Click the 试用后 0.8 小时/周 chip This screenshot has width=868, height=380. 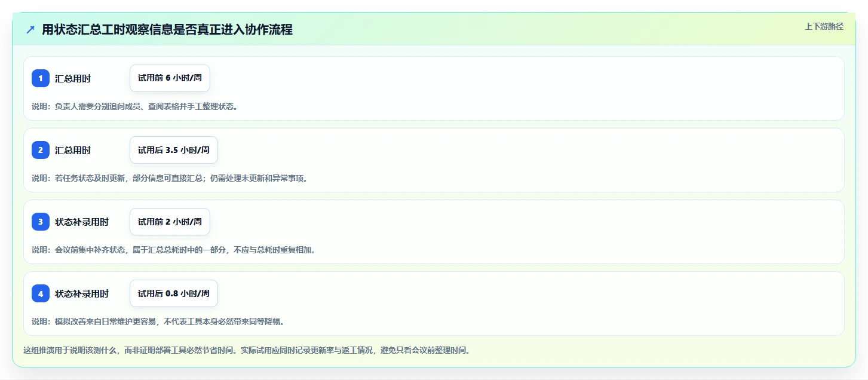point(174,293)
